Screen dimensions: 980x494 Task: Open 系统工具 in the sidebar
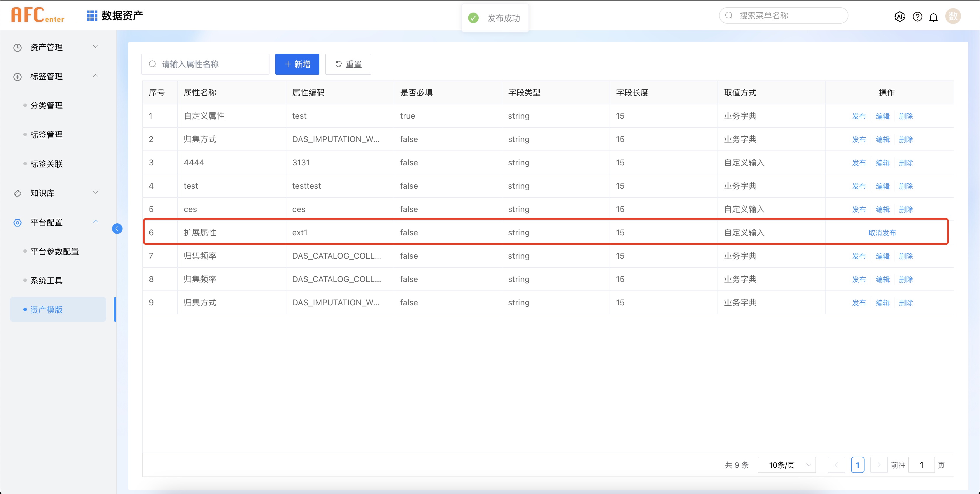[x=46, y=281]
